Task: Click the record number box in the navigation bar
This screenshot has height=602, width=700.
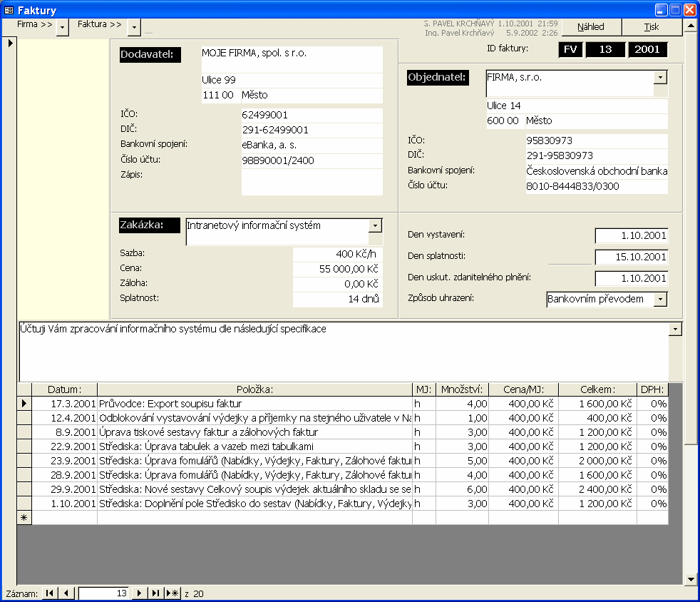Action: [x=103, y=593]
